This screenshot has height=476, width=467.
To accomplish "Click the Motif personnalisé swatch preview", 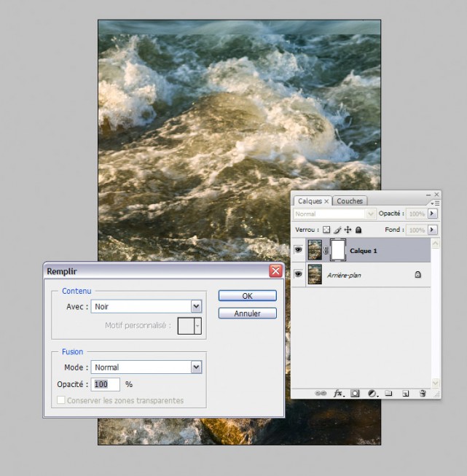I will pyautogui.click(x=186, y=326).
